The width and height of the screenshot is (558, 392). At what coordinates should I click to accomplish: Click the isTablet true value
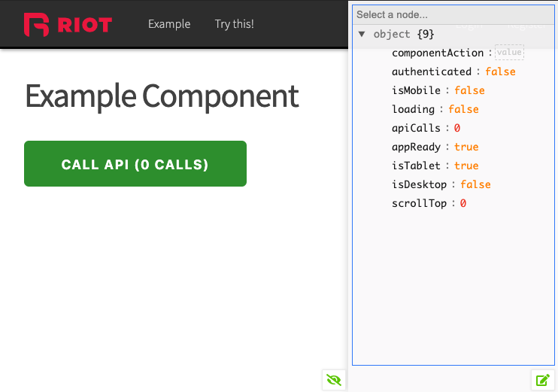pos(466,166)
